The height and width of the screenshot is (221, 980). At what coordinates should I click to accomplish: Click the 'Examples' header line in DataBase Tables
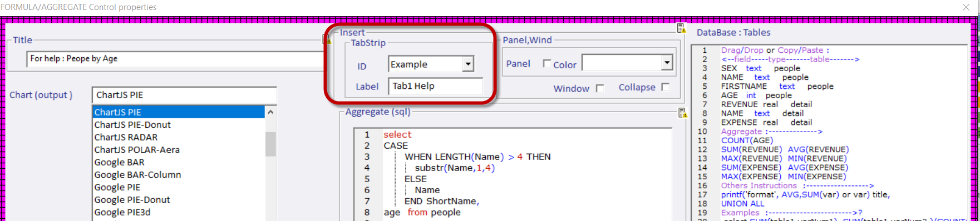[791, 213]
